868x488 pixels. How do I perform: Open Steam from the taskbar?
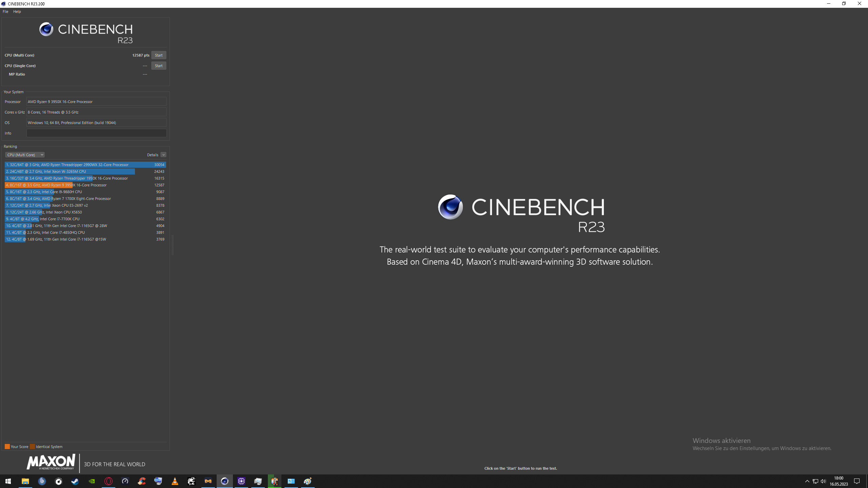(x=75, y=481)
